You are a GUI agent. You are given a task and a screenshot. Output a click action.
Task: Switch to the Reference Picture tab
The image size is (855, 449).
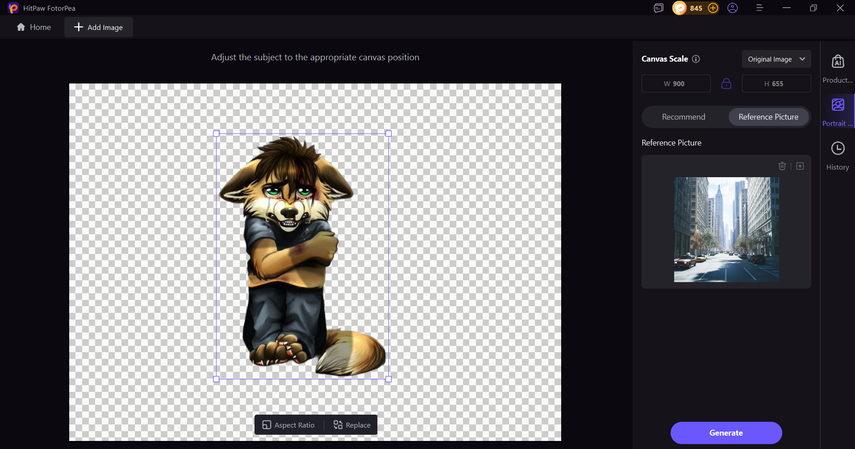(768, 117)
